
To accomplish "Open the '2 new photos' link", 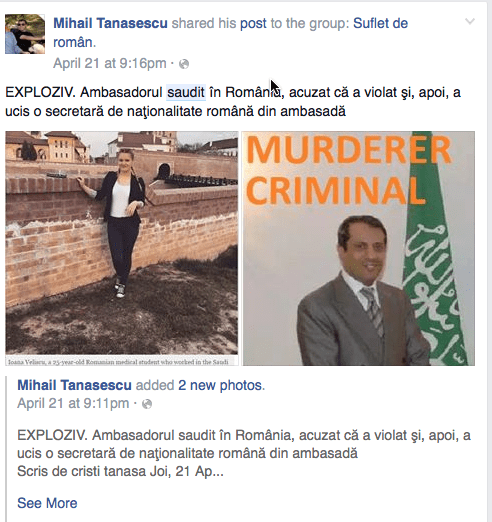I will pos(220,385).
